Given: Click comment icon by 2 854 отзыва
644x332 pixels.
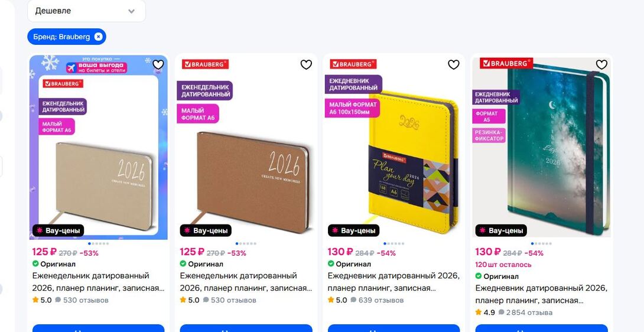Looking at the screenshot, I should tap(501, 313).
